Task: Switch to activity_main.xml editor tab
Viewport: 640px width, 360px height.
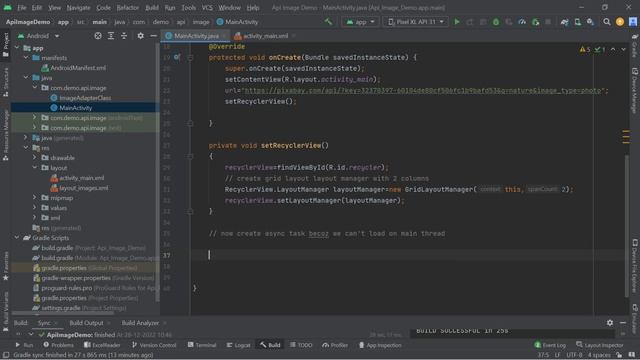Action: click(265, 36)
